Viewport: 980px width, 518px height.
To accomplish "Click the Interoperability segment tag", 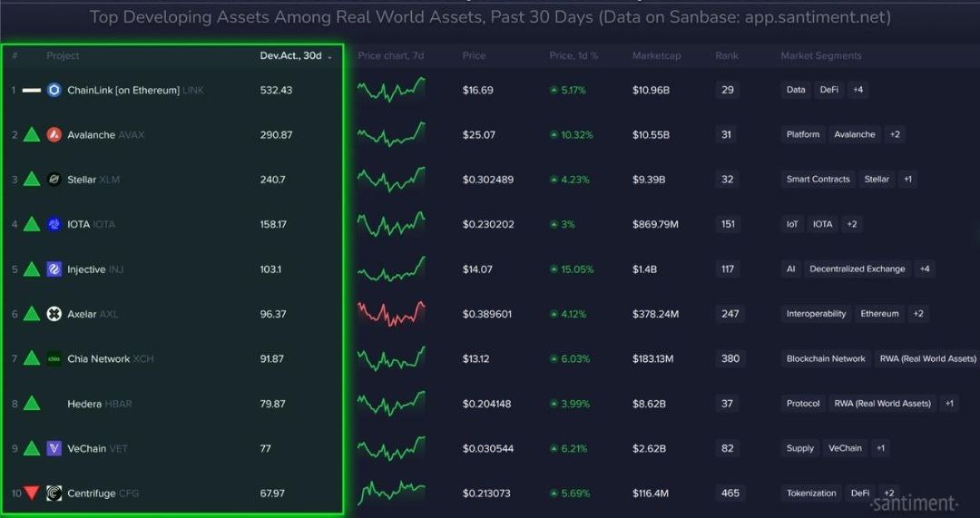I will tap(816, 314).
